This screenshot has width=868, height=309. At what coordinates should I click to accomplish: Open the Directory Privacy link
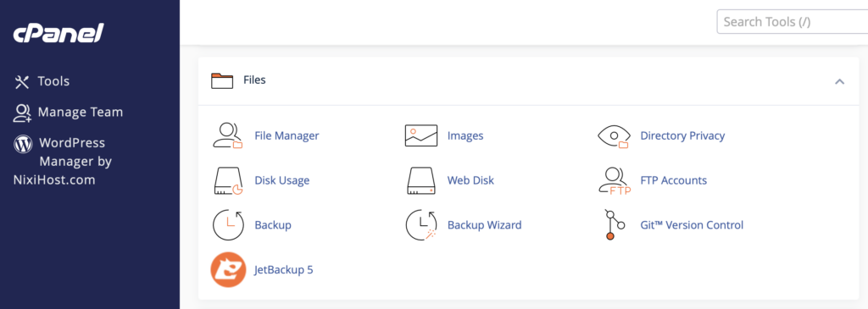[682, 135]
